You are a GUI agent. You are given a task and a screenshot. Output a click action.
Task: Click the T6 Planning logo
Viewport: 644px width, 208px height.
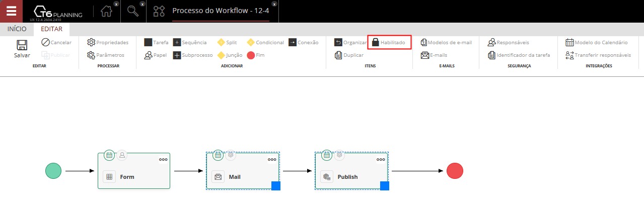(x=57, y=13)
